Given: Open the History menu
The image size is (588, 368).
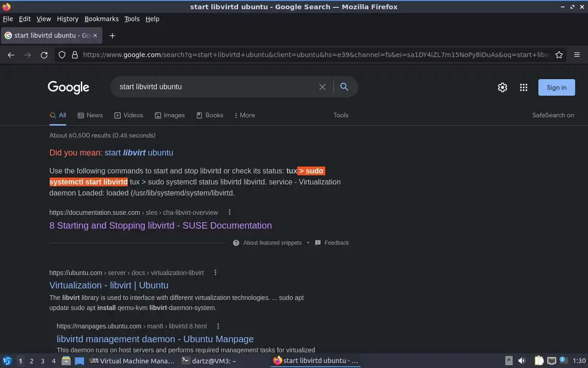Looking at the screenshot, I should pos(68,19).
